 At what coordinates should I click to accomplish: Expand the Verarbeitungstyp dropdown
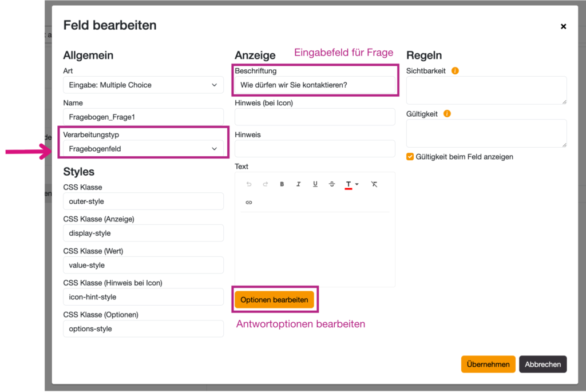pyautogui.click(x=143, y=149)
